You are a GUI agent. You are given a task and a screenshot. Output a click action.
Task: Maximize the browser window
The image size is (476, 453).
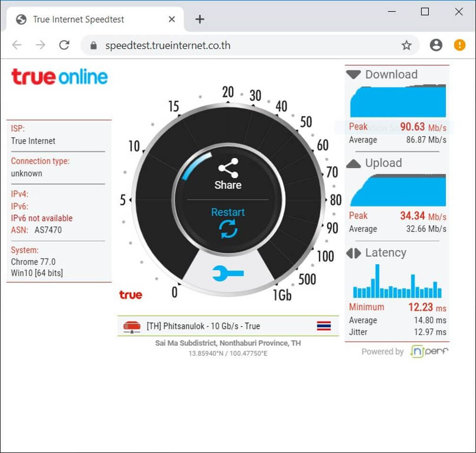(x=425, y=12)
